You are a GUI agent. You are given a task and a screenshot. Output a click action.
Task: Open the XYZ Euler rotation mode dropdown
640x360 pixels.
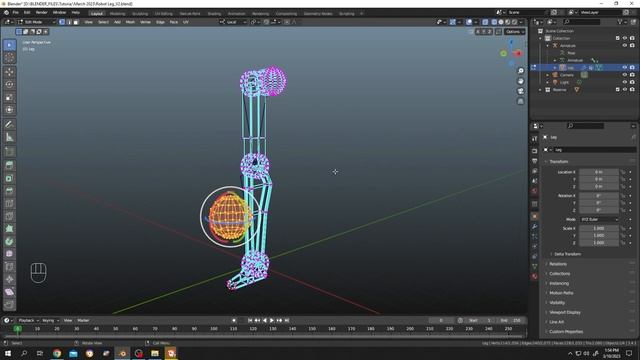click(599, 219)
